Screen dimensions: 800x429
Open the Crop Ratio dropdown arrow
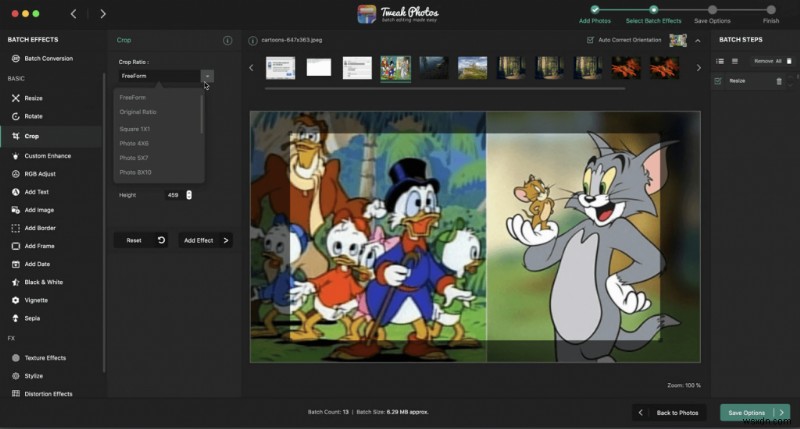click(207, 76)
